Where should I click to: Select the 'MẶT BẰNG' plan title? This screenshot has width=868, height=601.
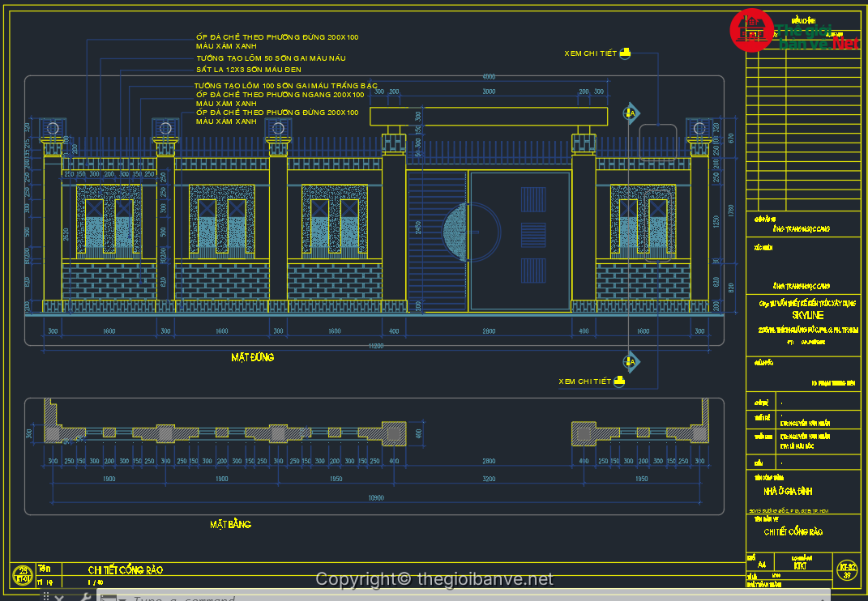[230, 525]
